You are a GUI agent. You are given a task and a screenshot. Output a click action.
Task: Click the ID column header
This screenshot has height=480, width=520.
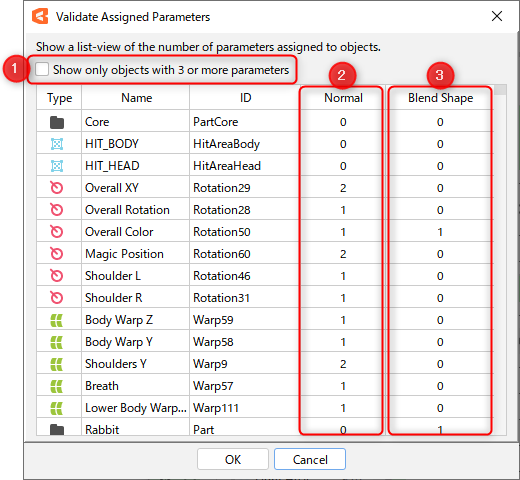tap(245, 98)
